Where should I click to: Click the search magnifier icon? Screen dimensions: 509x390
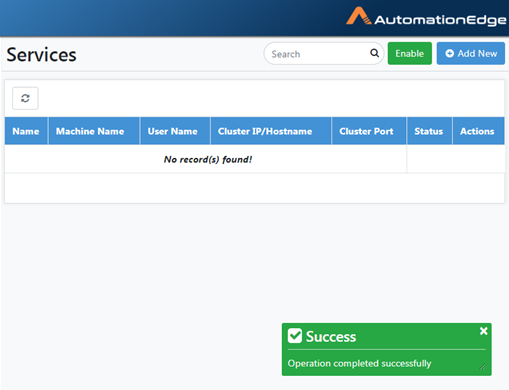click(x=374, y=53)
